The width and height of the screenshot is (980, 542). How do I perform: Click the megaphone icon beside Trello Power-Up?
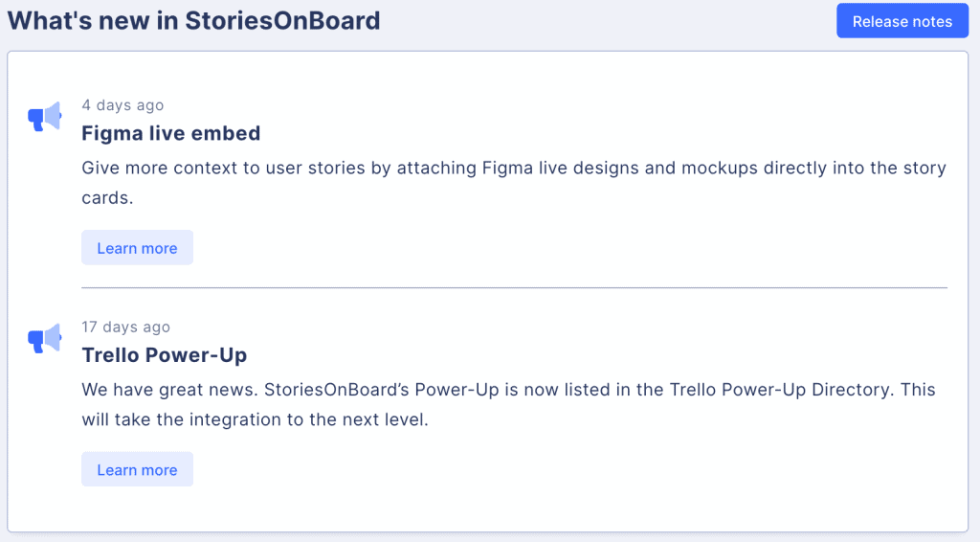[x=44, y=338]
